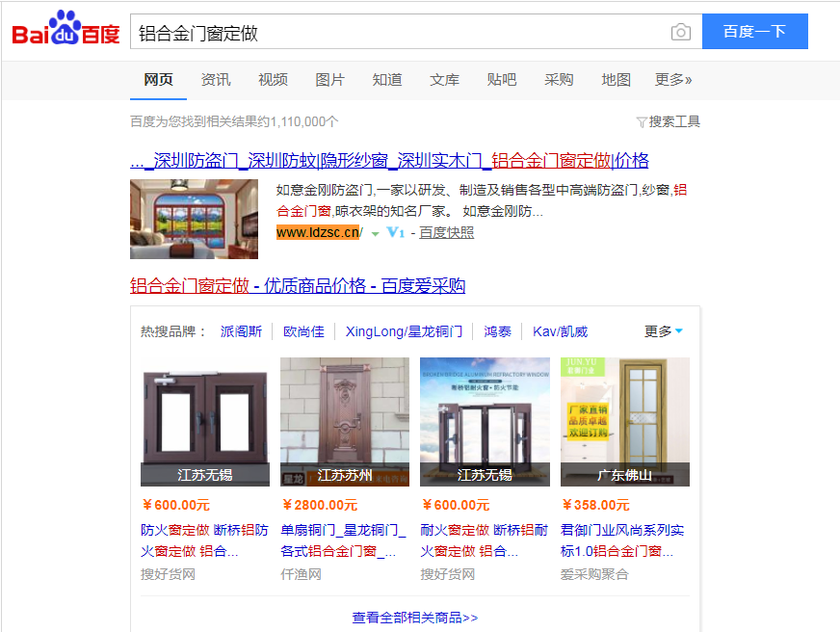The height and width of the screenshot is (632, 840).
Task: Click the camera image search icon
Action: [x=680, y=32]
